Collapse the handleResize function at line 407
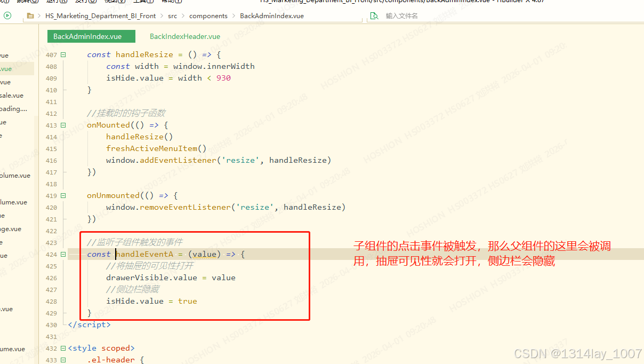Viewport: 644px width, 364px height. (x=63, y=54)
